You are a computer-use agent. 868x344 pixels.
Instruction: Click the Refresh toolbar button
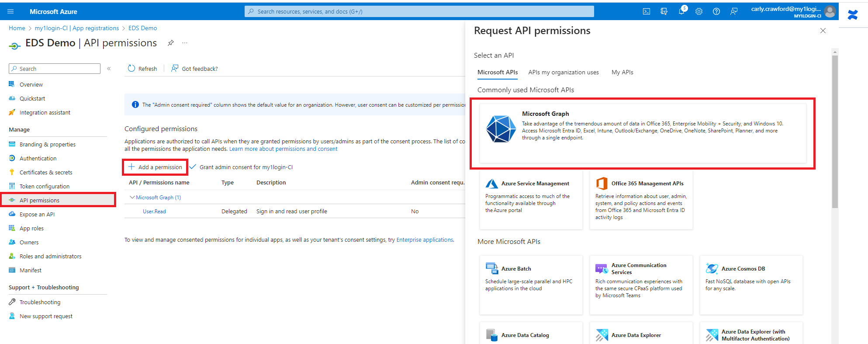(142, 69)
